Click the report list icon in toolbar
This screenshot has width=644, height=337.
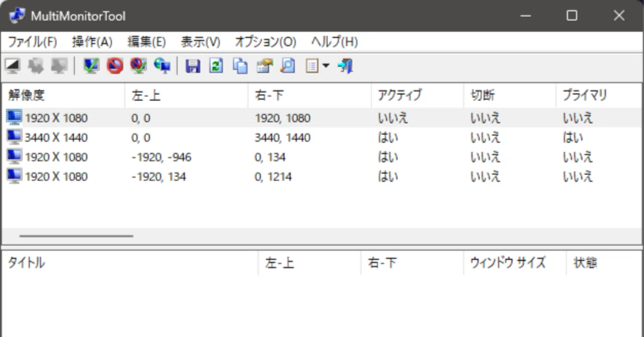pyautogui.click(x=312, y=66)
